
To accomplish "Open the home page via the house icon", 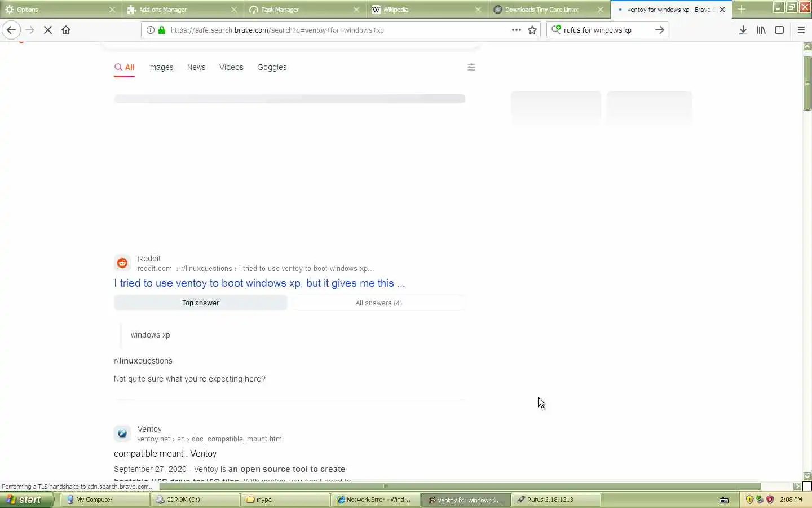I will pos(66,30).
